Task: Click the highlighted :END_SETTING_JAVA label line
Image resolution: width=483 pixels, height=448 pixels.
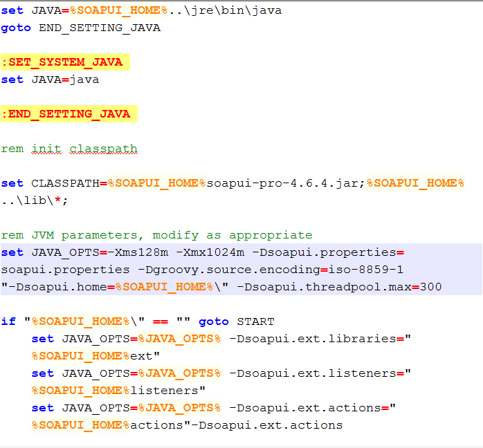Action: (x=69, y=114)
